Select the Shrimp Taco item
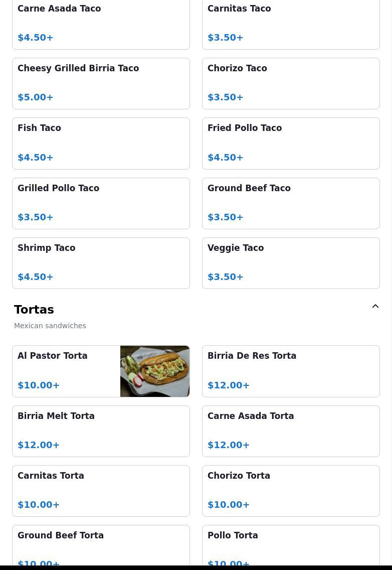The width and height of the screenshot is (392, 570). click(101, 263)
